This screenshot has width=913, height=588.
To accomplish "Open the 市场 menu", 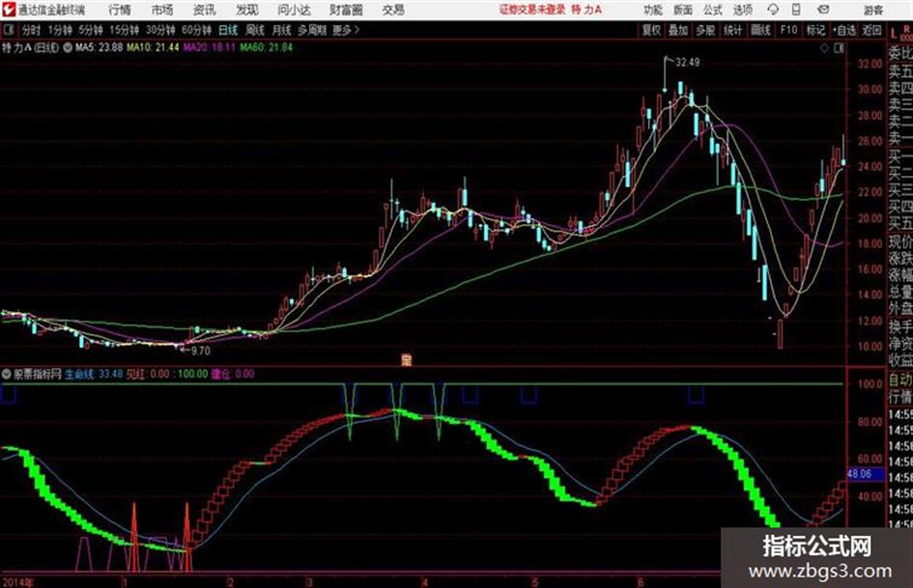I will [162, 10].
